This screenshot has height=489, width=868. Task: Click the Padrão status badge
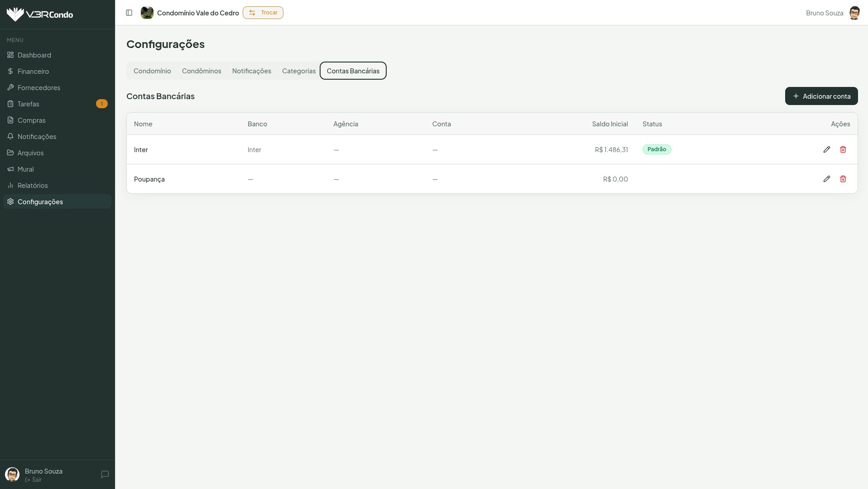point(657,149)
